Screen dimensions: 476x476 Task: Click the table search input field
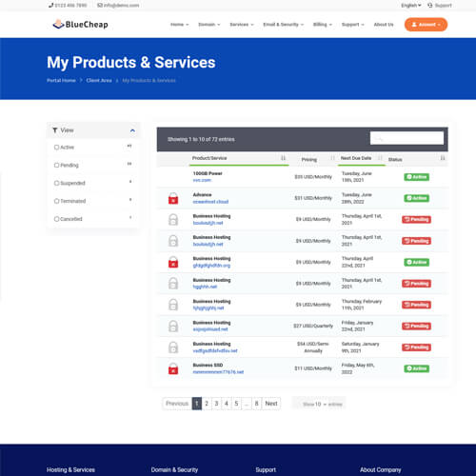point(407,138)
